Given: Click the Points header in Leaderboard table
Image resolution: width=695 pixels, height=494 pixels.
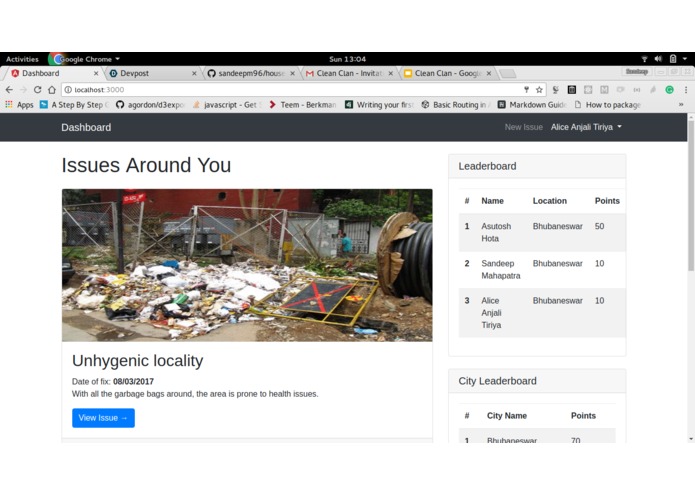Looking at the screenshot, I should [607, 201].
